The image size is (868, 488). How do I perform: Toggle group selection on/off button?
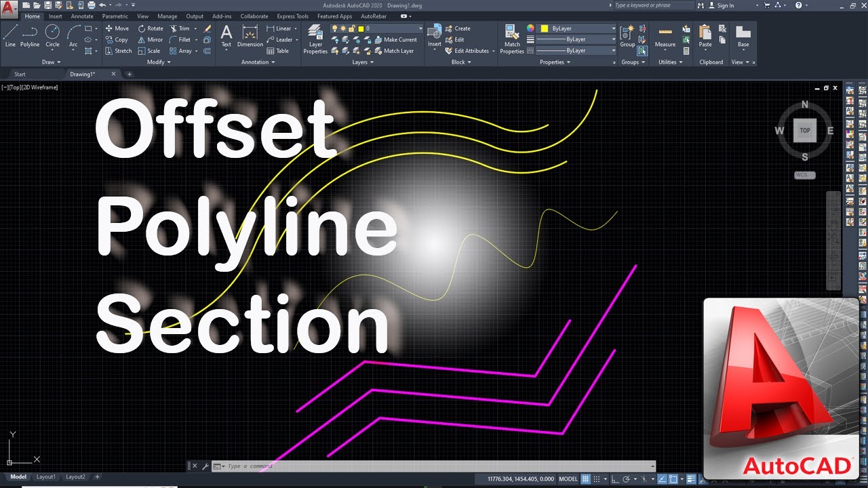(642, 51)
